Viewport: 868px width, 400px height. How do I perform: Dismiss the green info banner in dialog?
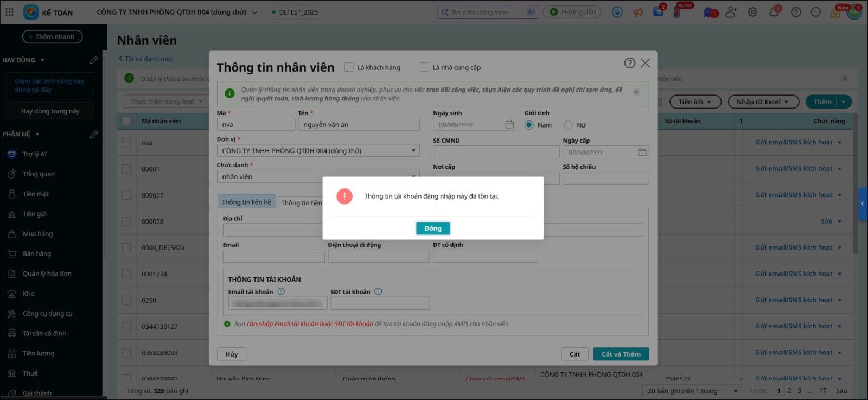(636, 92)
